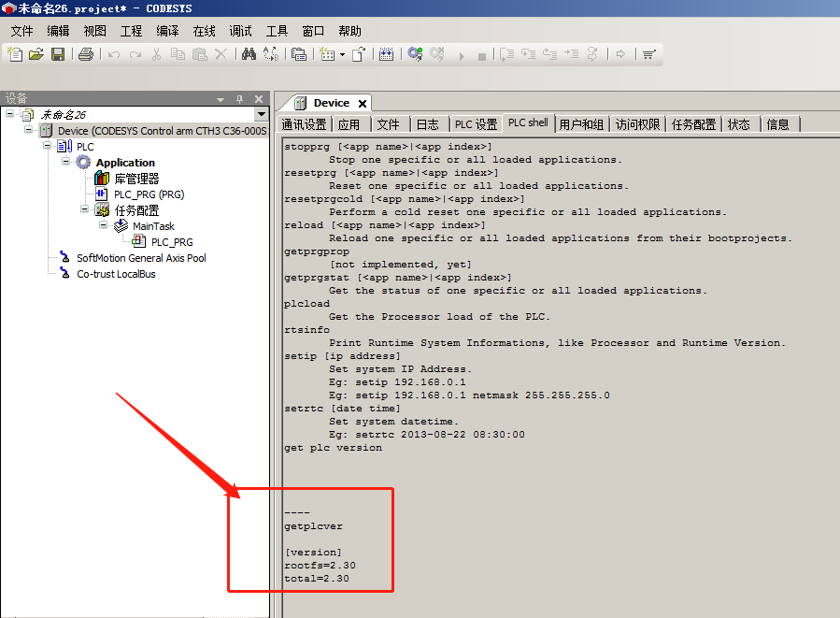This screenshot has height=618, width=840.
Task: Open the 编译 menu
Action: tap(167, 31)
